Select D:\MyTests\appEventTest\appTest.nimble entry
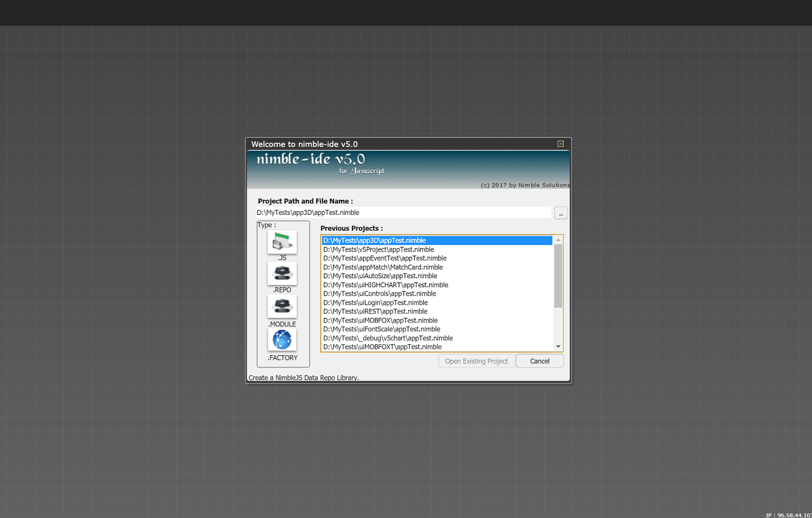This screenshot has height=518, width=812. [x=437, y=258]
